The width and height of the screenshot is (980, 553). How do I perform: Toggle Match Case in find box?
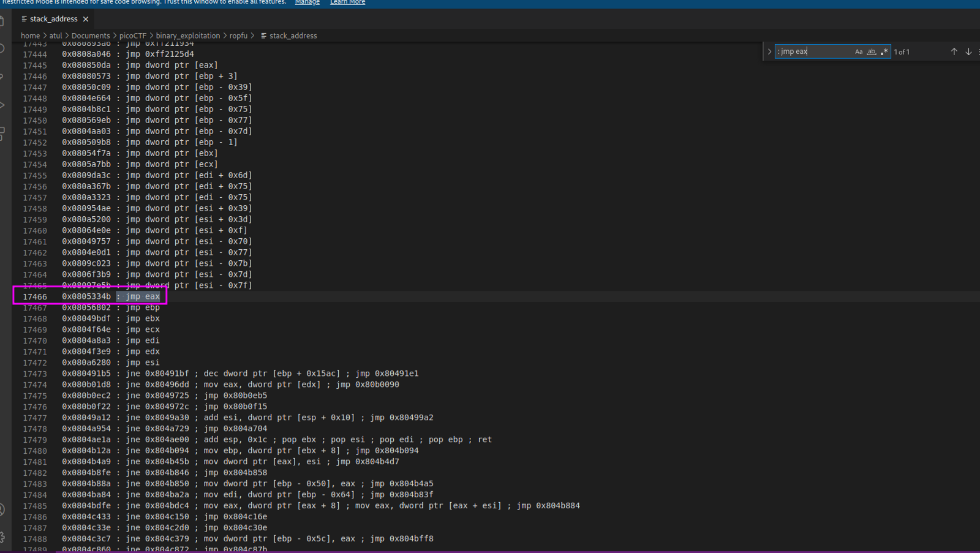tap(859, 52)
